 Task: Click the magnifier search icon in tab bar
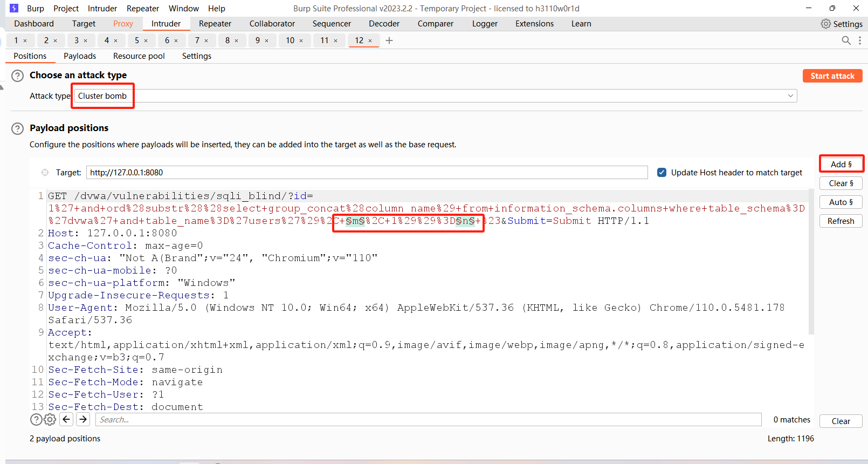pyautogui.click(x=846, y=40)
